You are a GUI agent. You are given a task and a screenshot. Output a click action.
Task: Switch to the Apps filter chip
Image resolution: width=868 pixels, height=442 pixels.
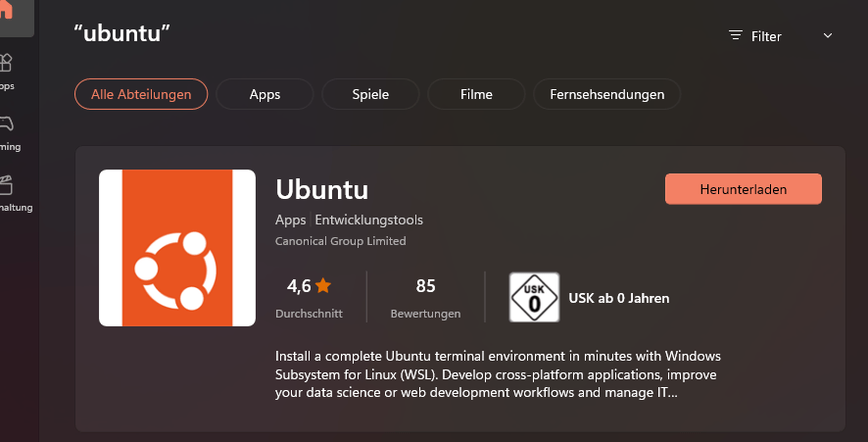(x=265, y=94)
